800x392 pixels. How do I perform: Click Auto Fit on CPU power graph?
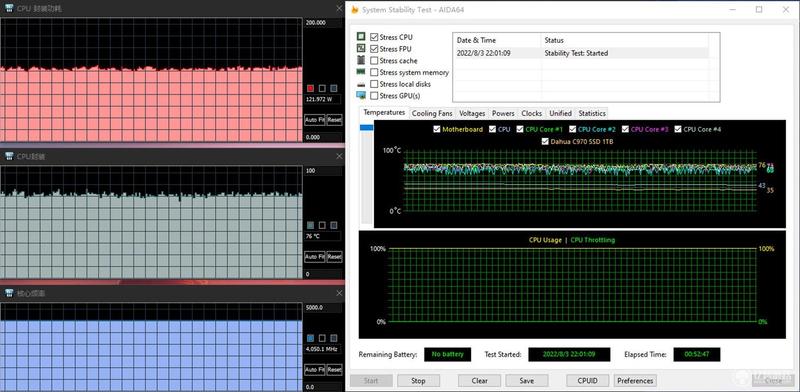coord(314,120)
